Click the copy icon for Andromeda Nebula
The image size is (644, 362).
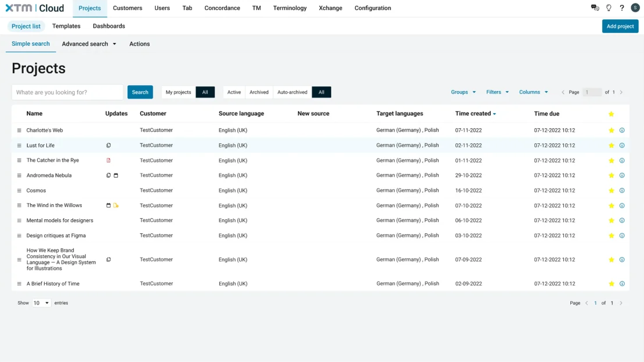[108, 175]
